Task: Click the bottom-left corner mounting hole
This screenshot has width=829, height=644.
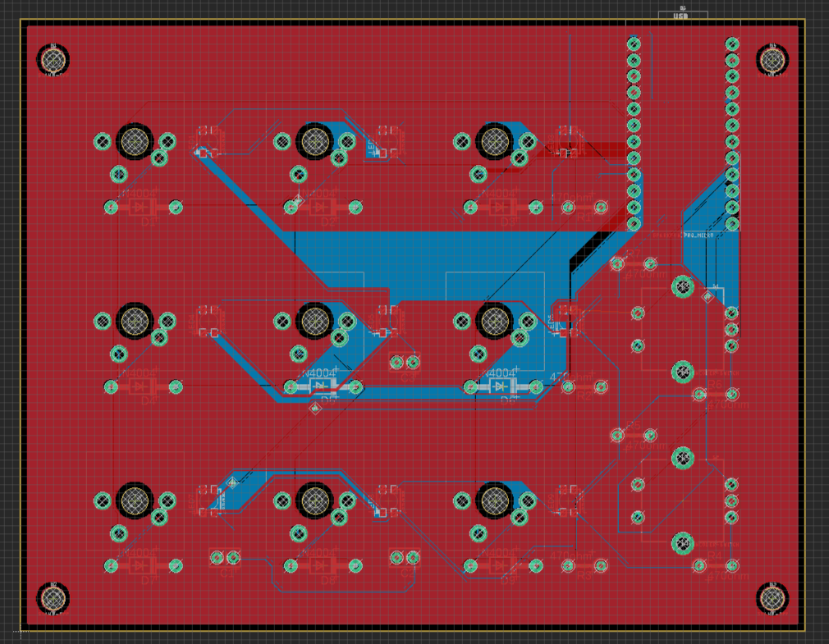Action: click(x=53, y=597)
